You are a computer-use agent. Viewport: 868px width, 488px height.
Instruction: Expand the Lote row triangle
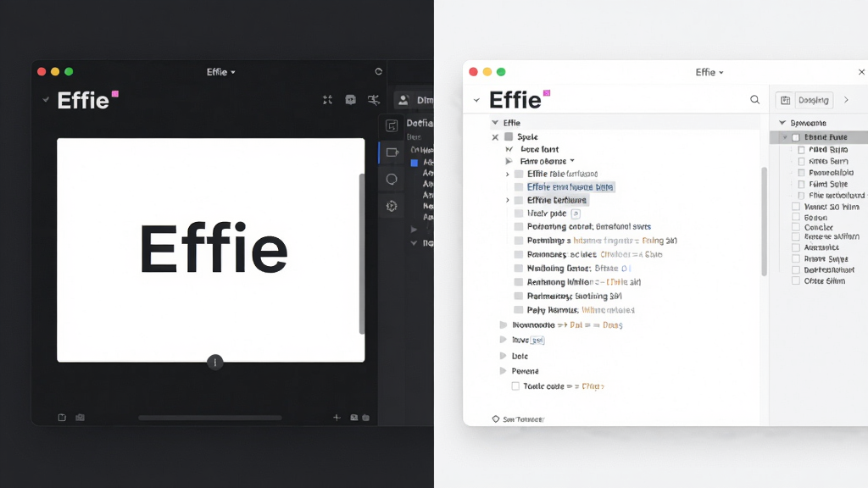[x=504, y=356]
